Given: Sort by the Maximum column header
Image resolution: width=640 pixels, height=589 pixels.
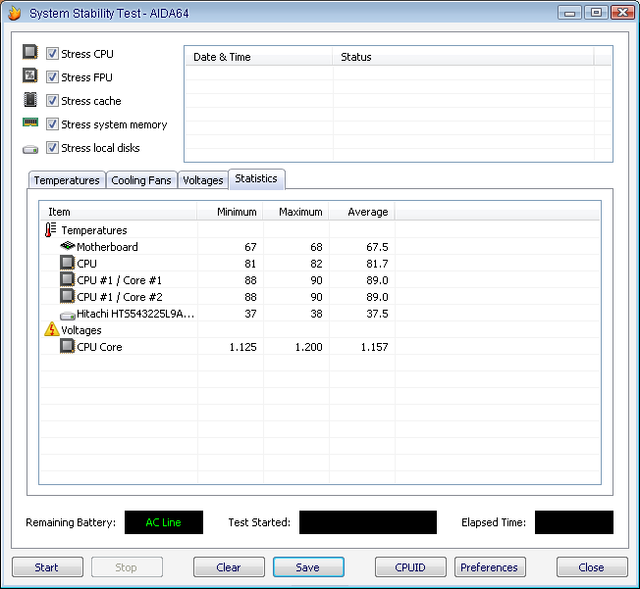Looking at the screenshot, I should (x=300, y=212).
